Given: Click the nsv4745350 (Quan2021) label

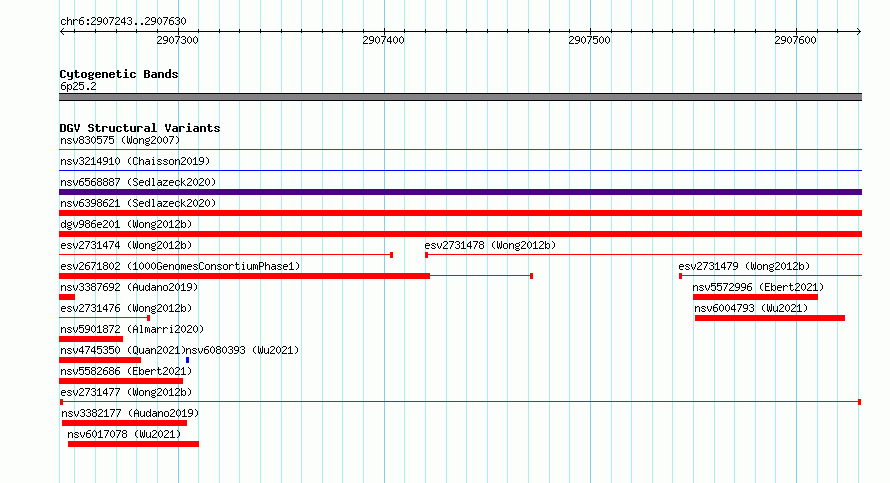Looking at the screenshot, I should 123,350.
